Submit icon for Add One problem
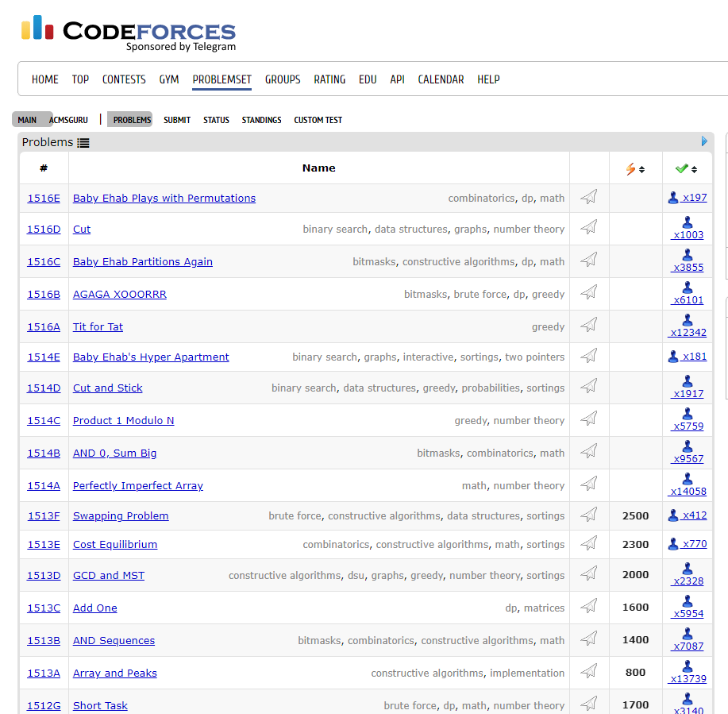The image size is (728, 714). 589,606
